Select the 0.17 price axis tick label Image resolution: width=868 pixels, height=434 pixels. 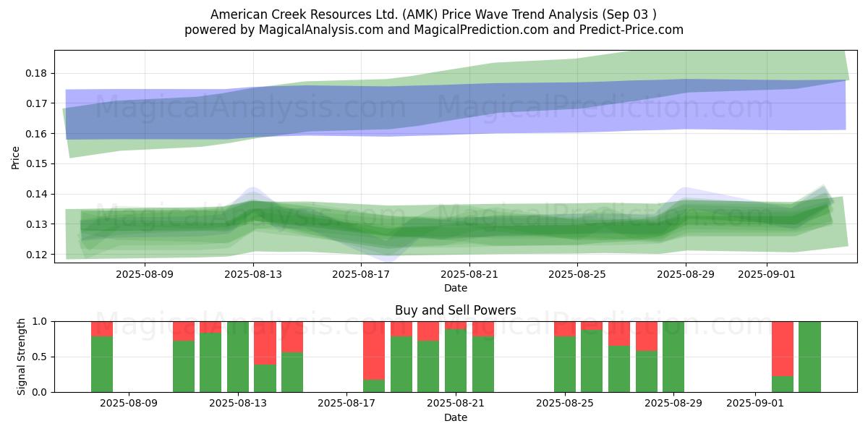[36, 103]
